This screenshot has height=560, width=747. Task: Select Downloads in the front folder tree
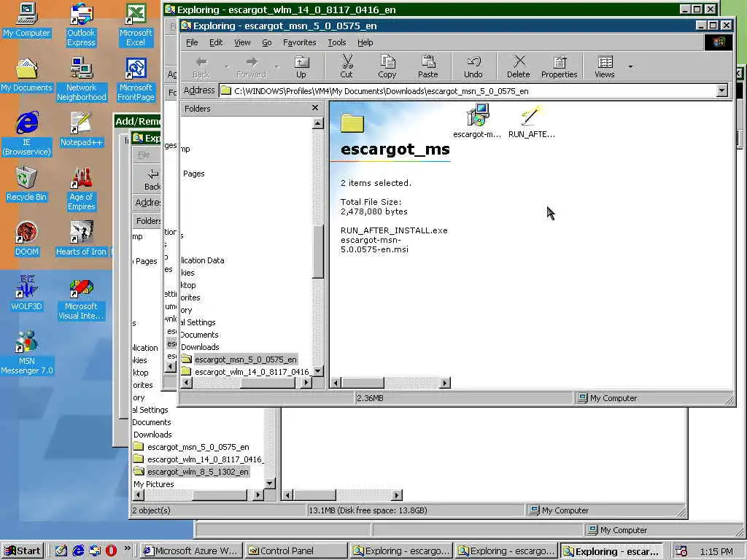[200, 347]
